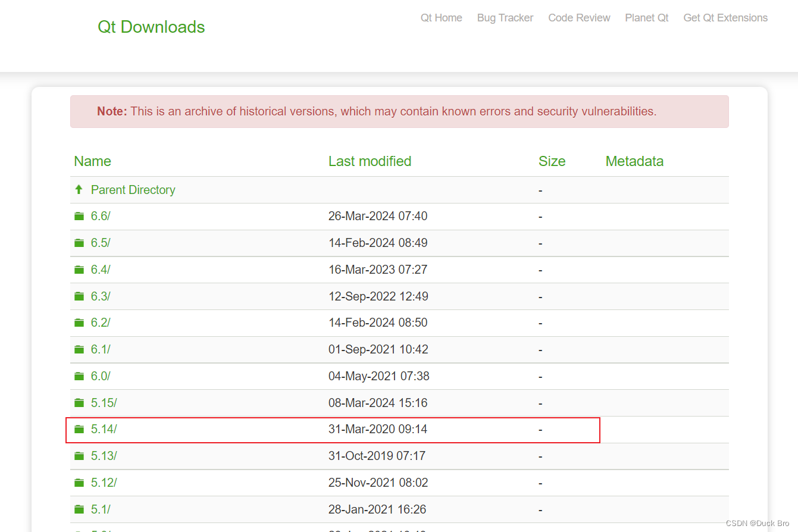Click the Metadata column header
The height and width of the screenshot is (532, 798).
(634, 161)
